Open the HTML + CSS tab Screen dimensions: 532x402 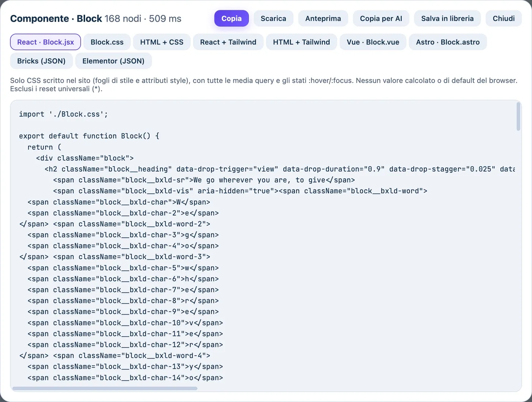pos(162,42)
